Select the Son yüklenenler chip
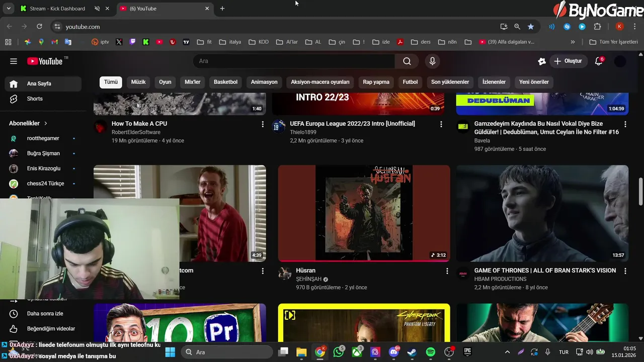The width and height of the screenshot is (644, 362). (x=450, y=82)
